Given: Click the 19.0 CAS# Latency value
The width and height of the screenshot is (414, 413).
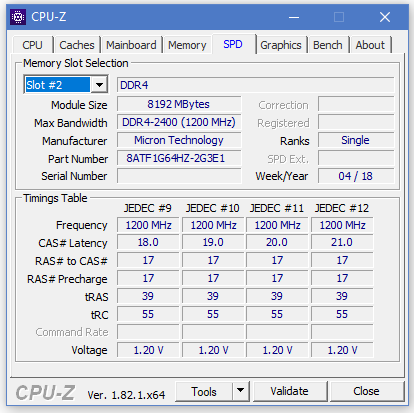Looking at the screenshot, I should (213, 242).
